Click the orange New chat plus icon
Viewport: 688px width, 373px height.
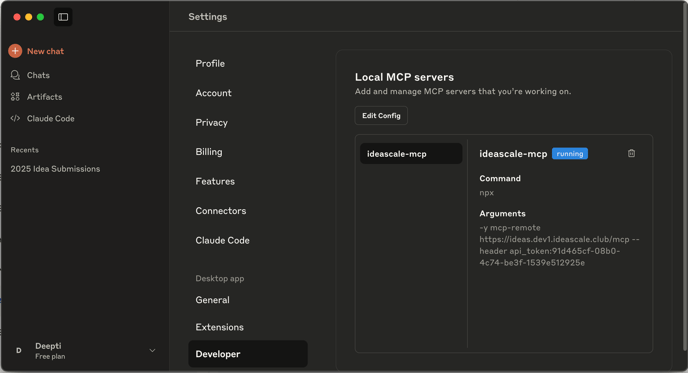(15, 51)
